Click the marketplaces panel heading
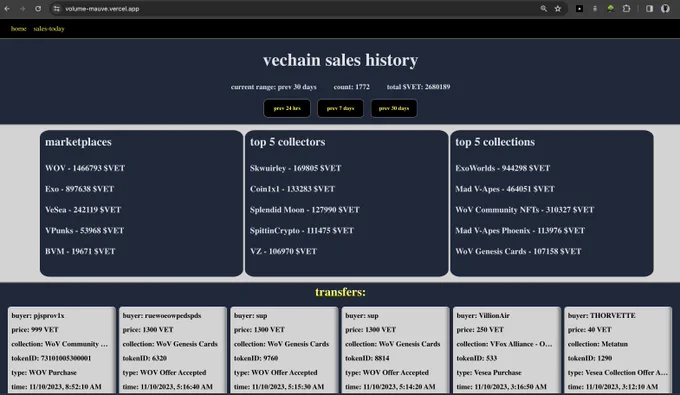Viewport: 680px width, 395px height. click(78, 142)
